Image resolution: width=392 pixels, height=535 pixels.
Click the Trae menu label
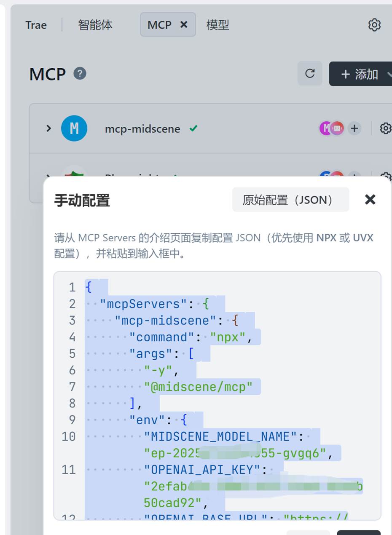pyautogui.click(x=35, y=25)
